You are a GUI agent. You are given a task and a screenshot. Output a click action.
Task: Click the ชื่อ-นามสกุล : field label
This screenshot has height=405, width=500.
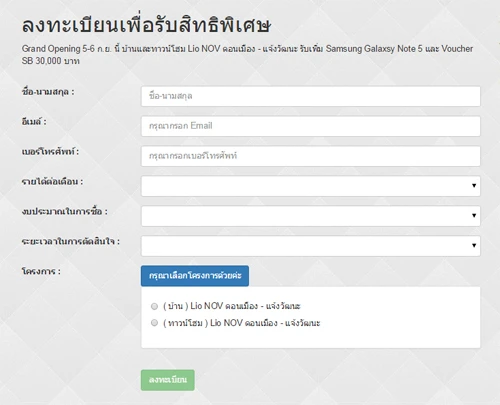(48, 92)
